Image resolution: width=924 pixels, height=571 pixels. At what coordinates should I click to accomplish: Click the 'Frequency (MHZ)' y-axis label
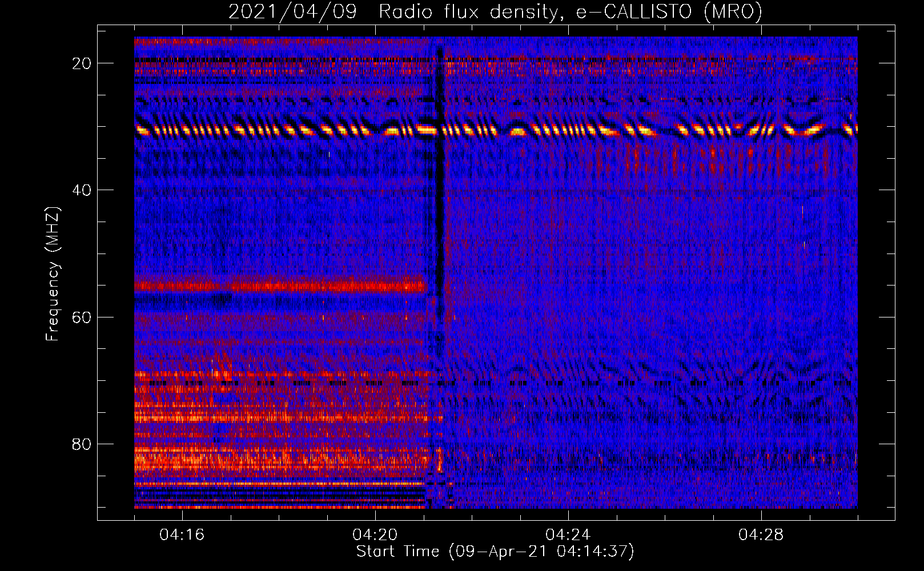[53, 274]
